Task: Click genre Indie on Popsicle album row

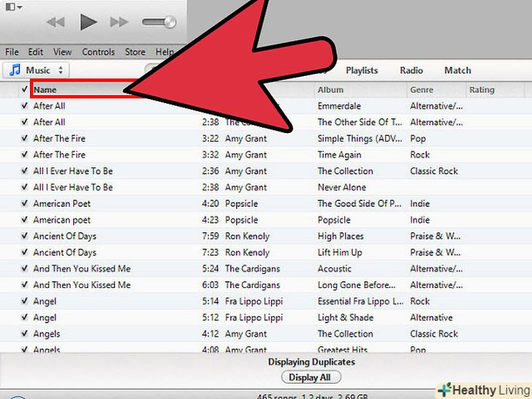Action: click(x=419, y=220)
